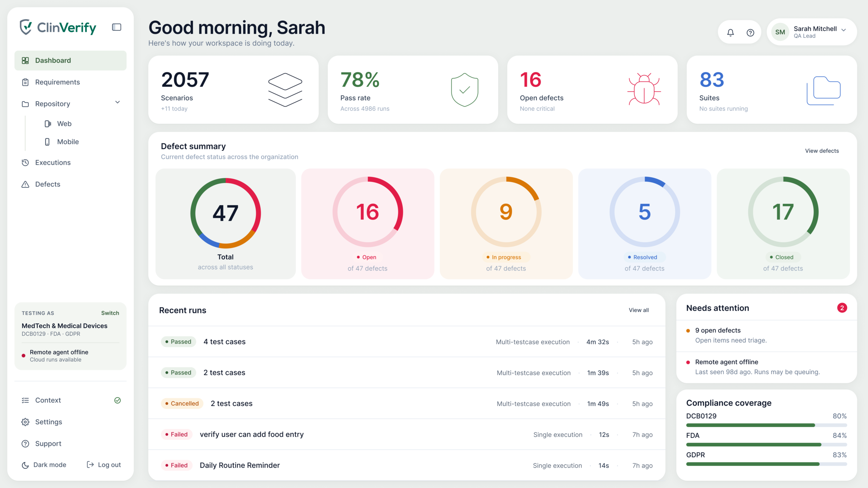Image resolution: width=868 pixels, height=488 pixels.
Task: Click the Mobile phone icon
Action: [x=47, y=142]
